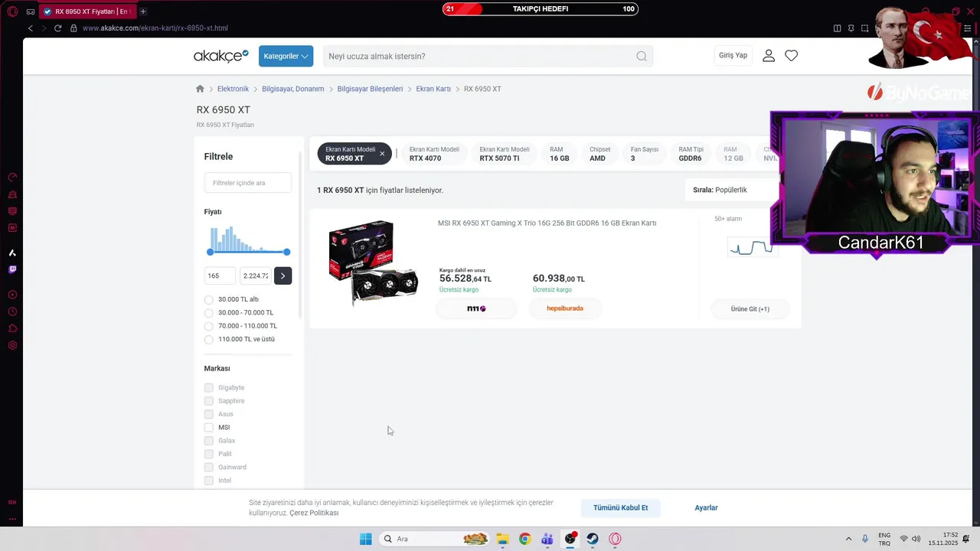The width and height of the screenshot is (980, 551).
Task: Open Google Chrome from taskbar
Action: (524, 539)
